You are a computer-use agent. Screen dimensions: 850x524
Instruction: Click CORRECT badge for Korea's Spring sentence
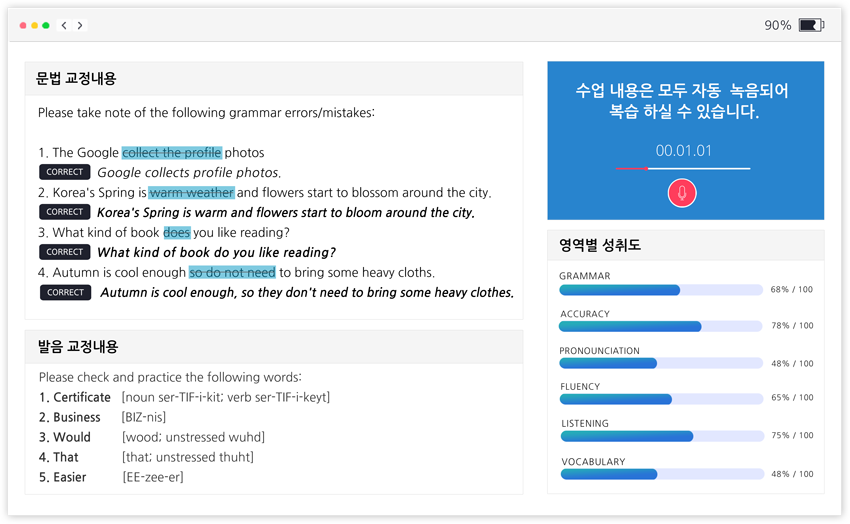click(x=65, y=212)
